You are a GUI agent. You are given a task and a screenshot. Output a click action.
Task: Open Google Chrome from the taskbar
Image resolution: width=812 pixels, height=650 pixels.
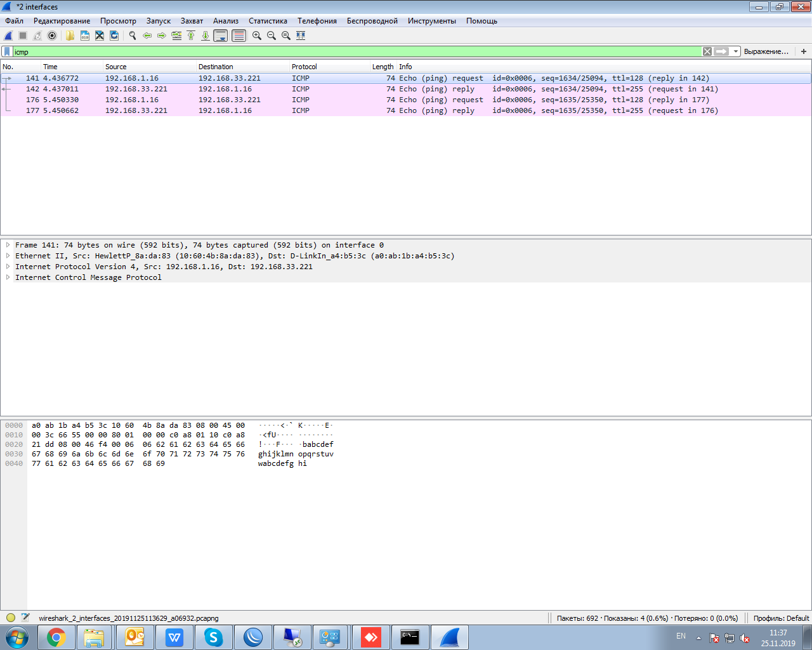tap(56, 637)
